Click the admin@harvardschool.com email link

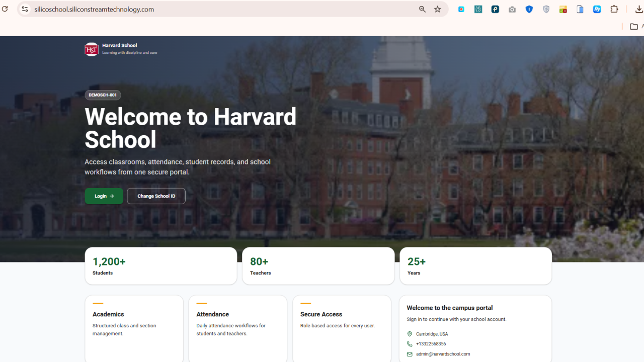(x=443, y=354)
